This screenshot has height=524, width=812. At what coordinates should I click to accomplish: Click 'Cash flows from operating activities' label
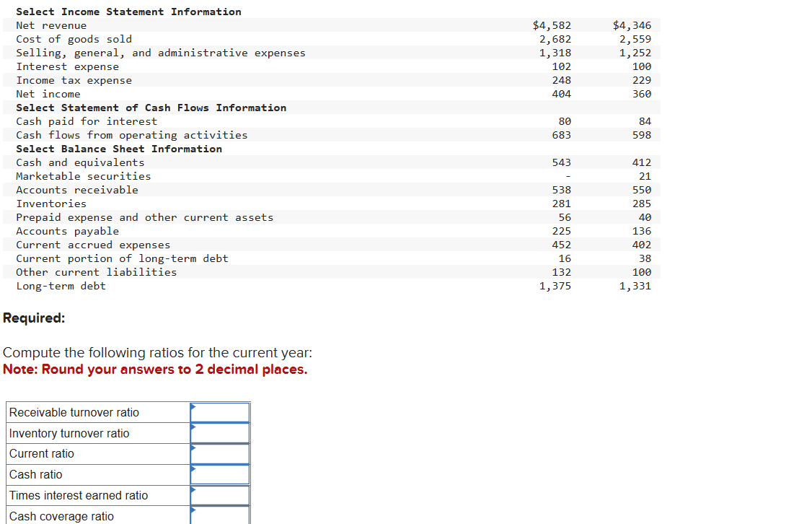[x=131, y=135]
